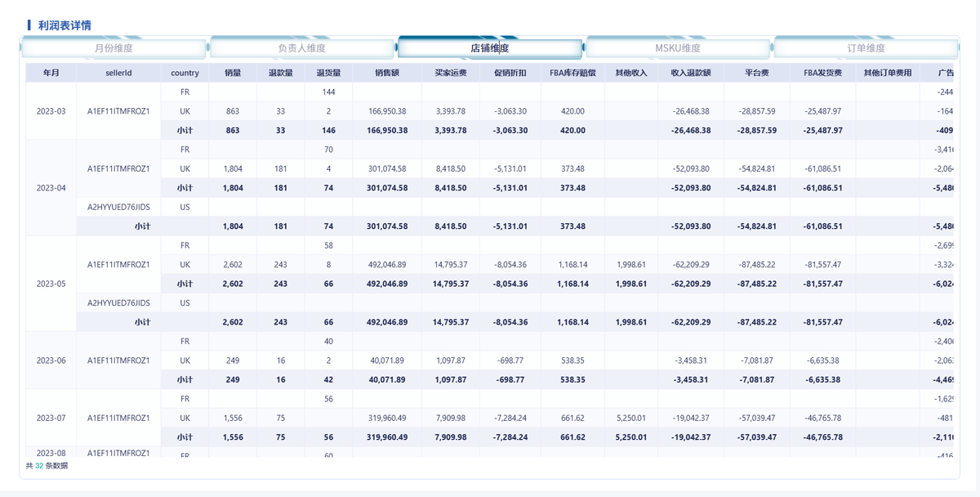Click the 促销折扣 column header
Viewport: 980px width, 497px height.
pos(510,73)
